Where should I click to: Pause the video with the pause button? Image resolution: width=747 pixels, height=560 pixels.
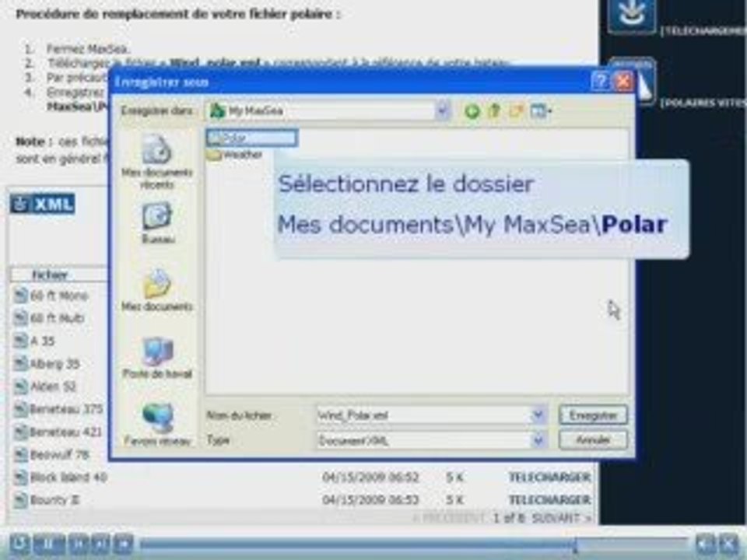click(x=48, y=544)
